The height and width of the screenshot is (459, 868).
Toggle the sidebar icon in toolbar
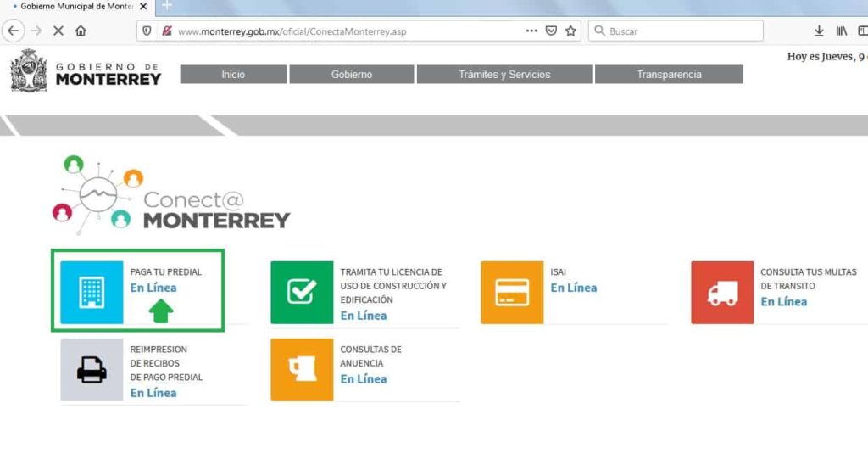point(863,31)
